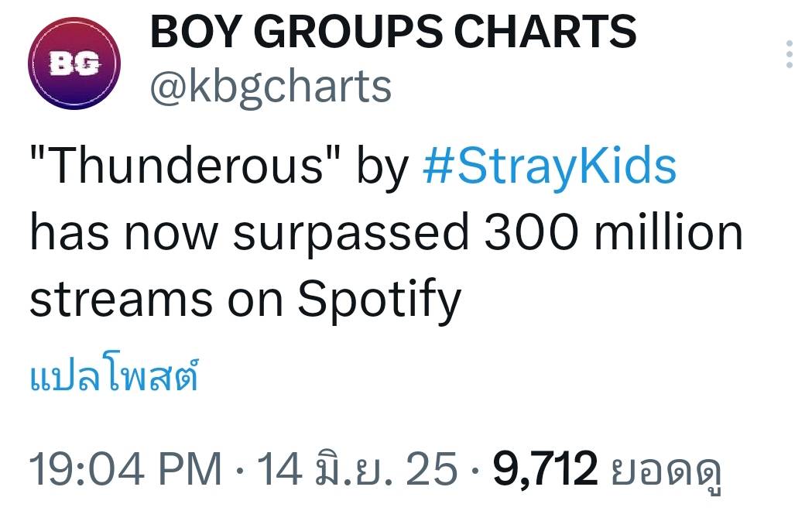812x511 pixels.
Task: Open the three-dot more options menu
Action: pyautogui.click(x=790, y=54)
